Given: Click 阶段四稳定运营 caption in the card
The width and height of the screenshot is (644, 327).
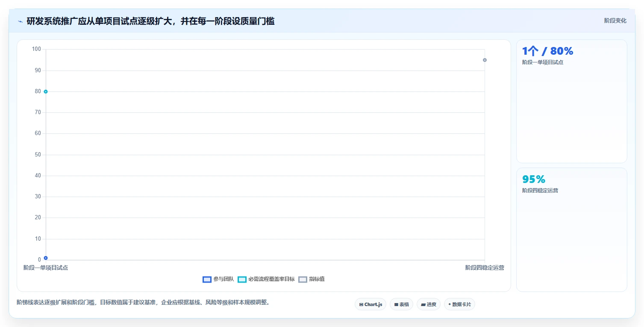Looking at the screenshot, I should tap(540, 191).
